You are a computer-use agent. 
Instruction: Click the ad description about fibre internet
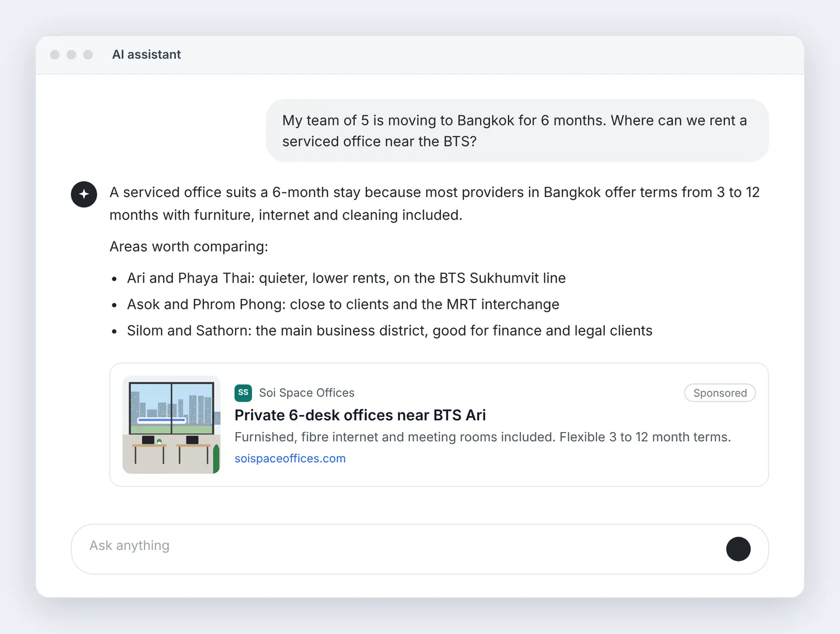(x=482, y=437)
